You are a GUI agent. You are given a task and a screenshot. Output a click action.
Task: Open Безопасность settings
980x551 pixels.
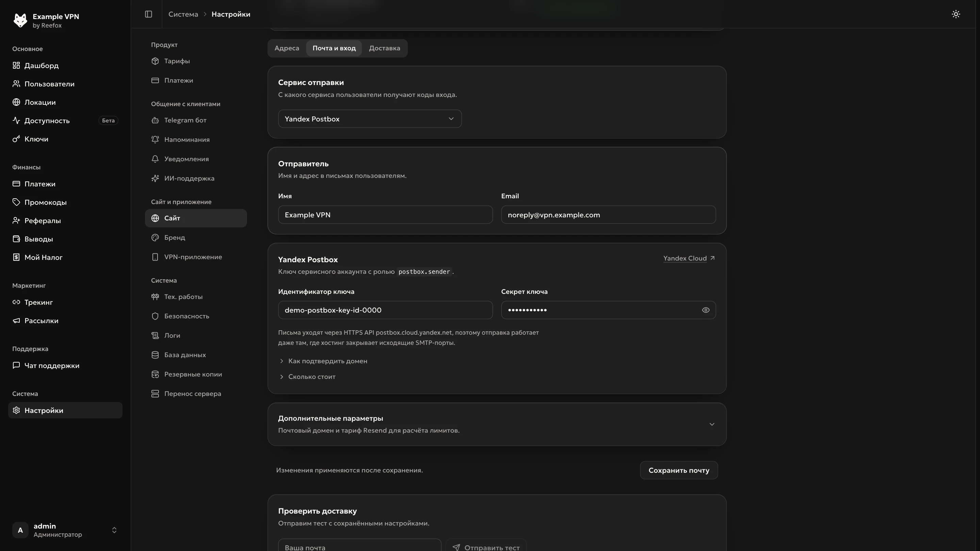coord(196,316)
